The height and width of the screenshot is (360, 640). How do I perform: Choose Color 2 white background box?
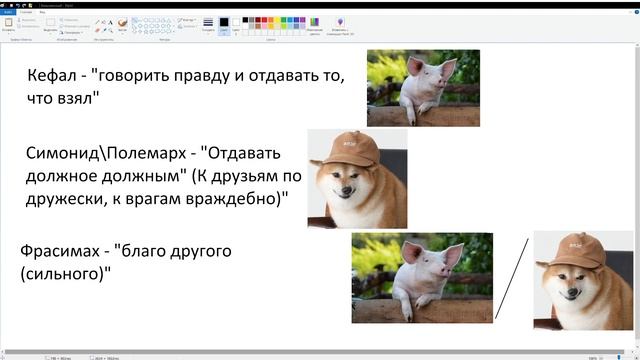coord(236,25)
